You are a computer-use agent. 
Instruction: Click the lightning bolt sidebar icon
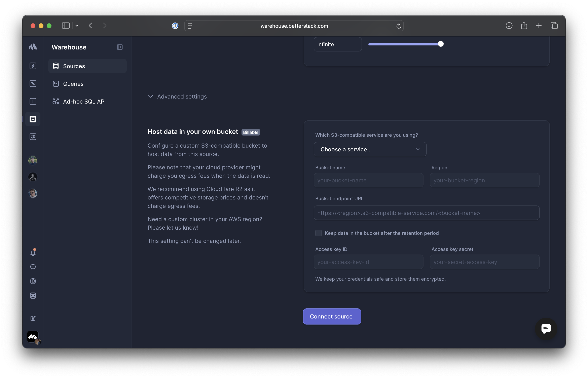(x=33, y=66)
